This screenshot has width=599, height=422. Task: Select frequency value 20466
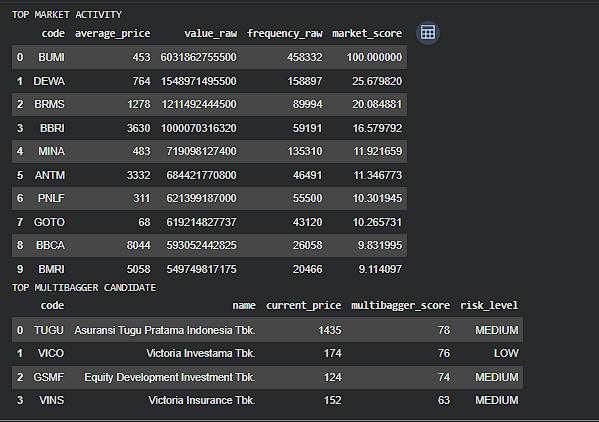point(308,269)
